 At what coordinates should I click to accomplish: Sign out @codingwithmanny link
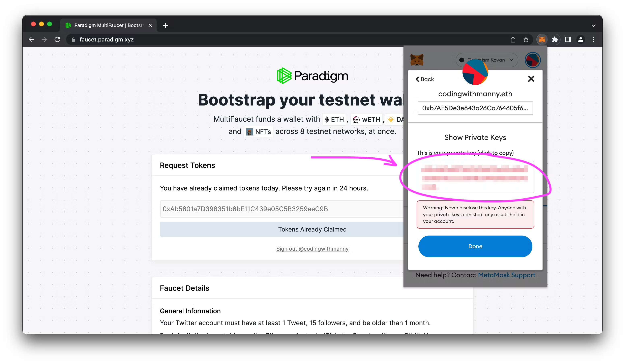coord(312,249)
